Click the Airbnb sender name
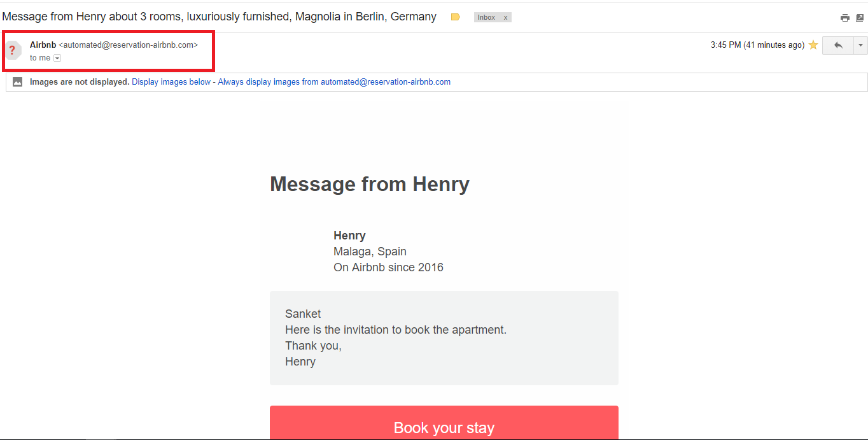Image resolution: width=868 pixels, height=440 pixels. [x=43, y=45]
